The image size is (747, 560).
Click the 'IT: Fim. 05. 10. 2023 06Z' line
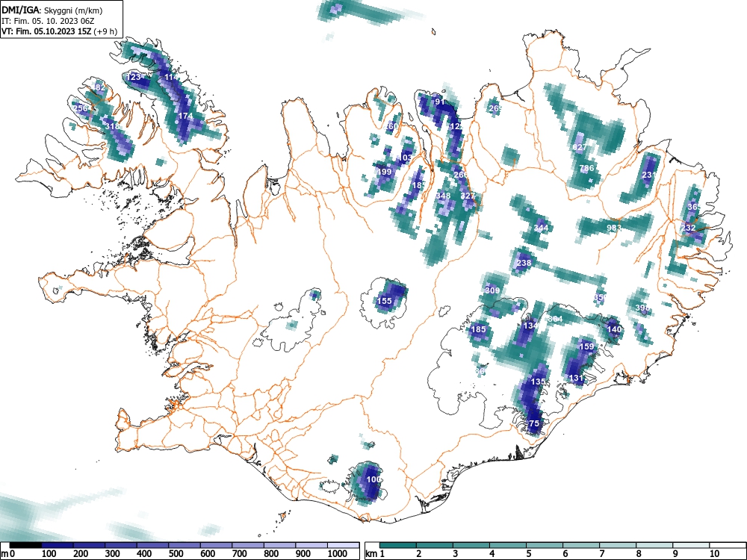point(48,21)
